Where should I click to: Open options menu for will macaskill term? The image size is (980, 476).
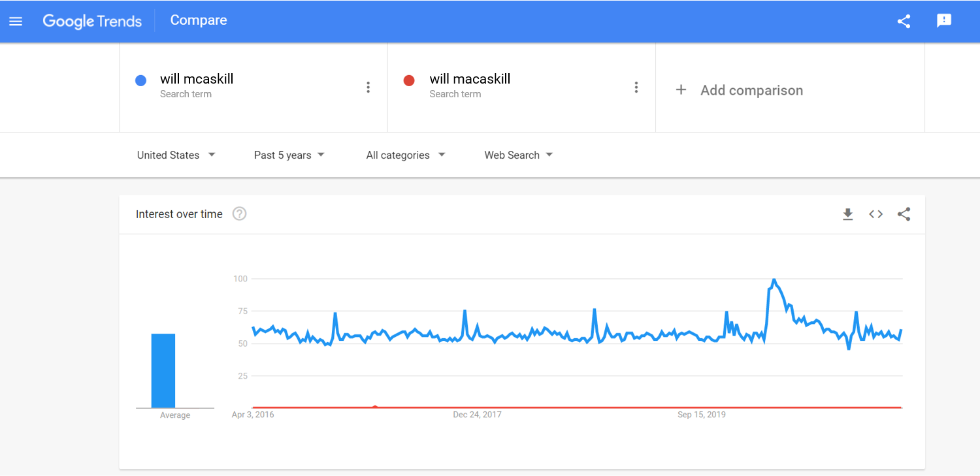click(x=636, y=87)
